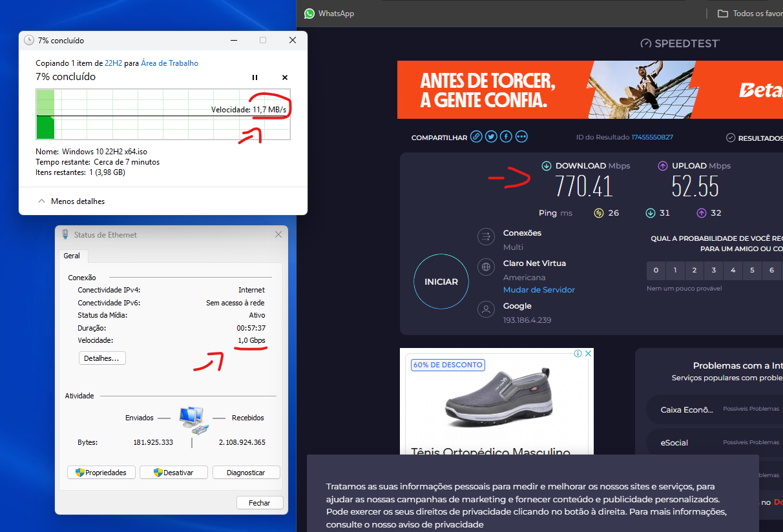Cancel the file copy with the X icon
Screen dimensions: 783x532
[285, 77]
